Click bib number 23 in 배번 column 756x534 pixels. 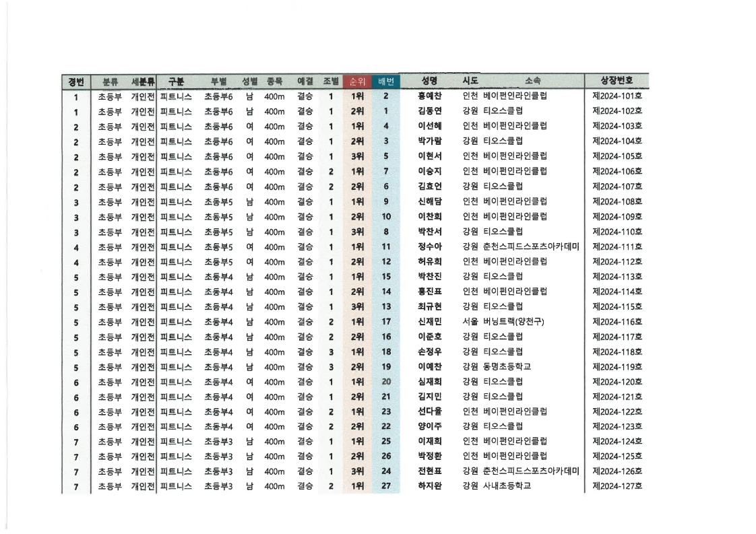coord(385,411)
